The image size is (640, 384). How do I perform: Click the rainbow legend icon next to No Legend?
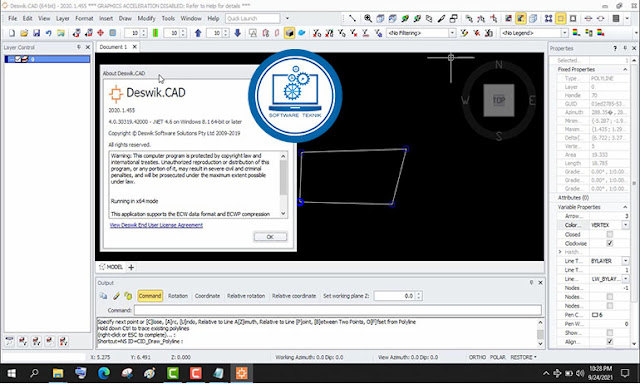pos(576,33)
